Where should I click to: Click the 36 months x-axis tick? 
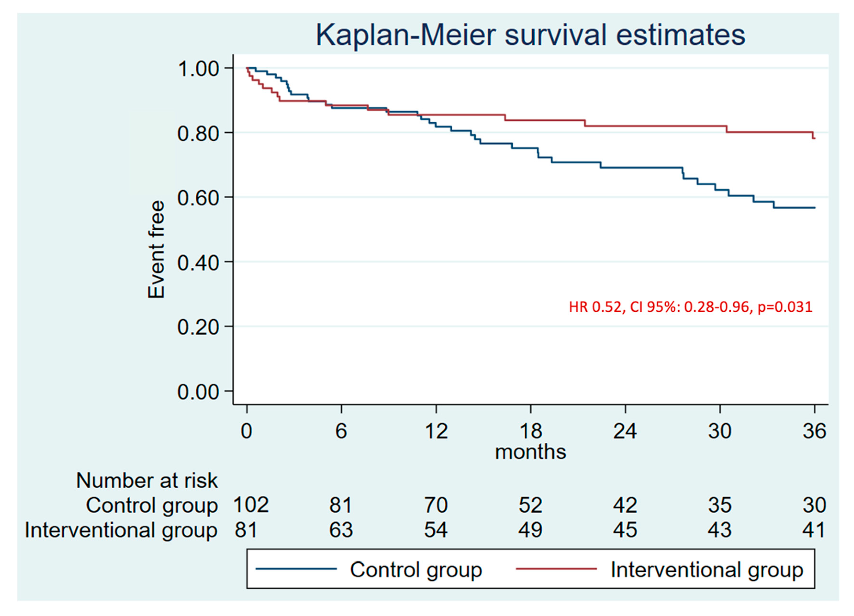tap(815, 431)
